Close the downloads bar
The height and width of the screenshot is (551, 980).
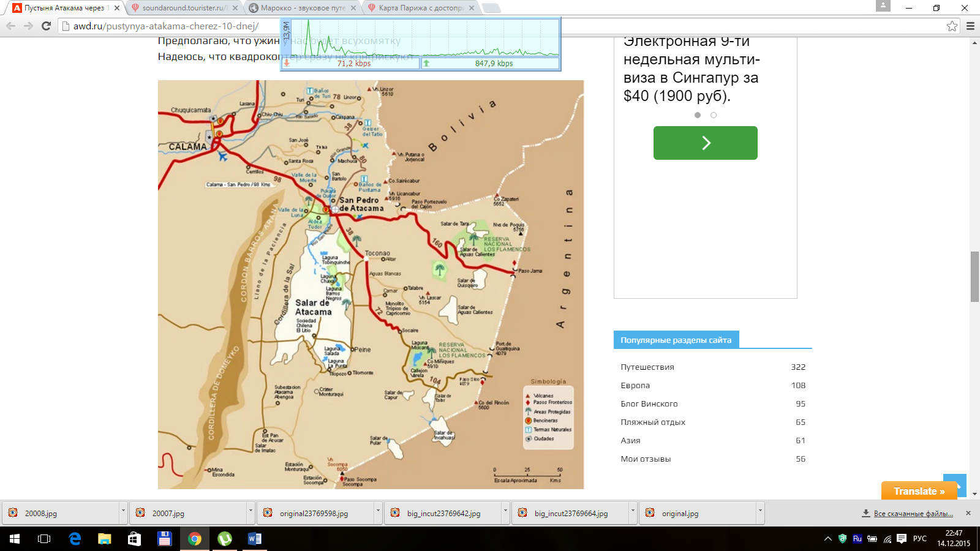tap(968, 513)
